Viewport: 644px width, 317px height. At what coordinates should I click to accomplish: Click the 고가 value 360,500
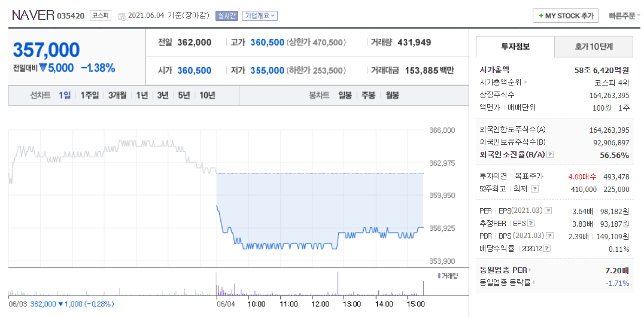click(x=268, y=42)
